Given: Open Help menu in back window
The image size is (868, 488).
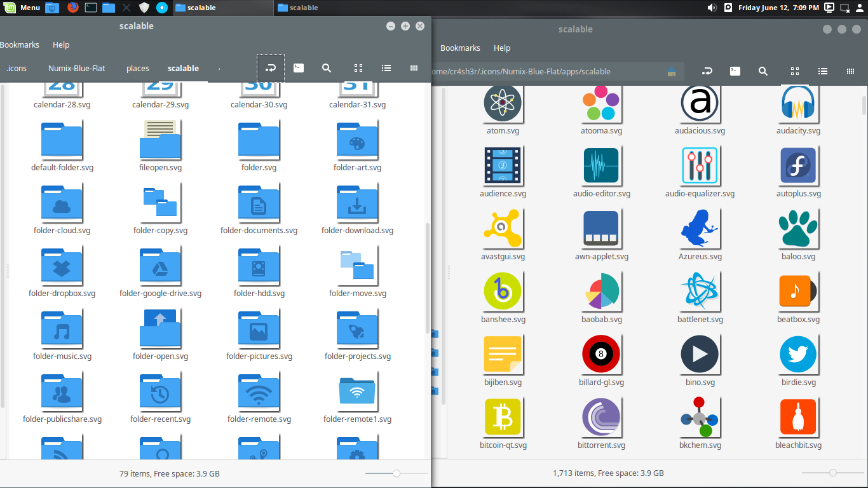Looking at the screenshot, I should pyautogui.click(x=502, y=48).
